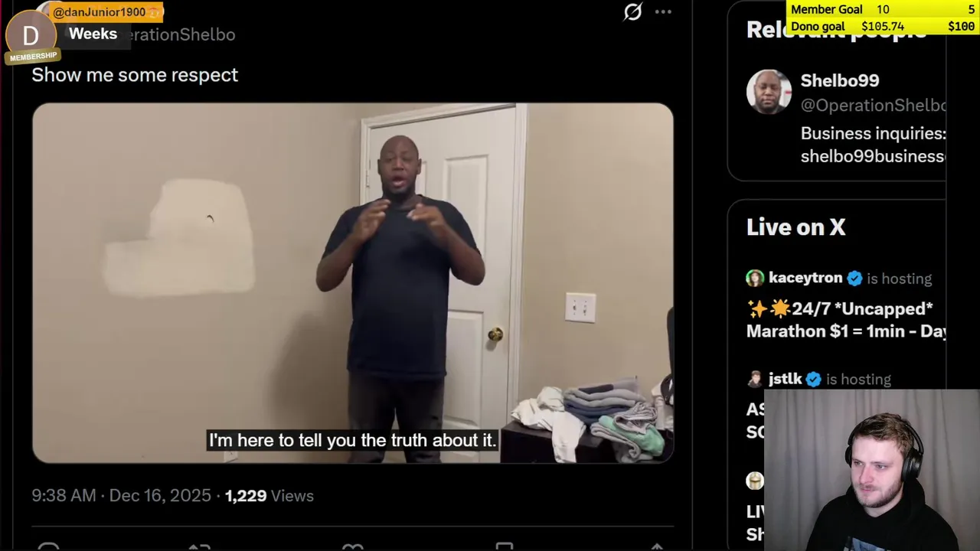The image size is (980, 551).
Task: Click kaceytron's avatar in Live on X
Action: tap(755, 278)
